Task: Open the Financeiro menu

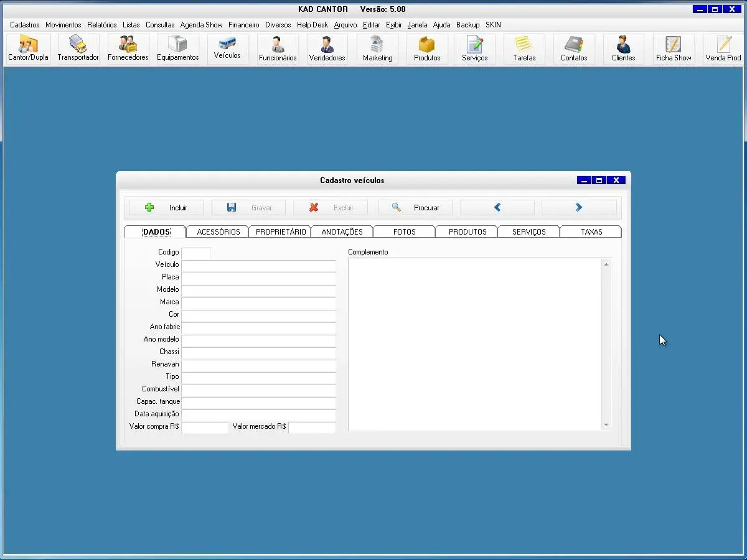Action: (x=243, y=25)
